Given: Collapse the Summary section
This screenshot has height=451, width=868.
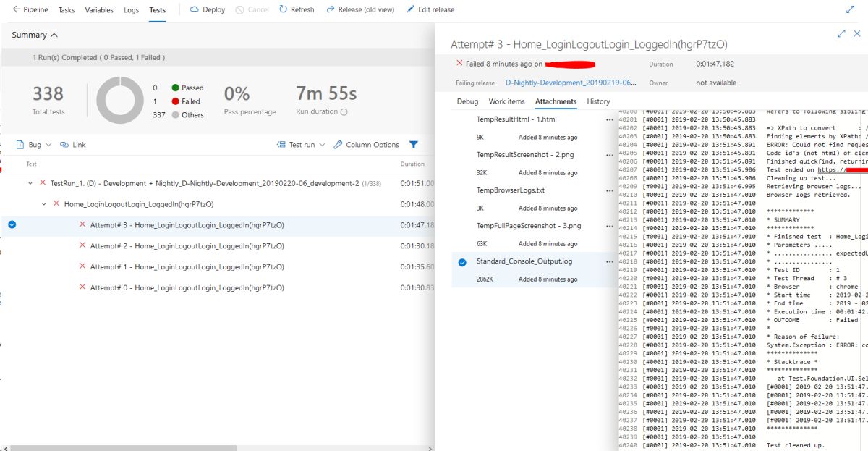Looking at the screenshot, I should (x=35, y=35).
